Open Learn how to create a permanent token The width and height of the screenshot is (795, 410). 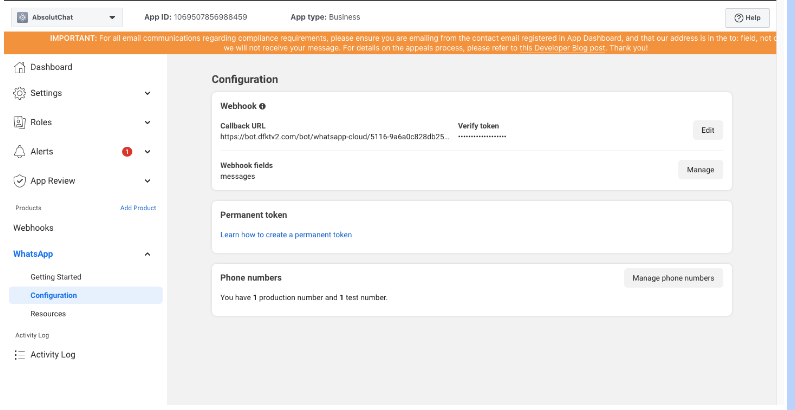pyautogui.click(x=286, y=235)
